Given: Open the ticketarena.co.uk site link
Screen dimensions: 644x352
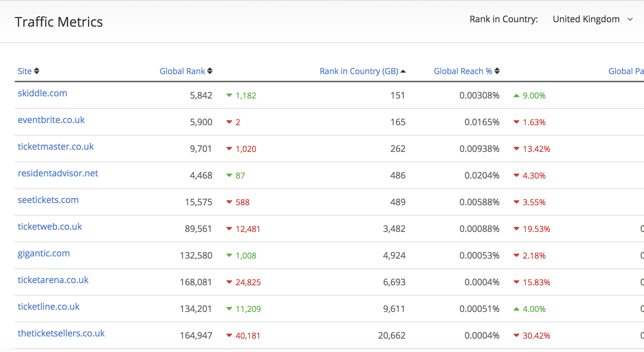Looking at the screenshot, I should pyautogui.click(x=53, y=280).
